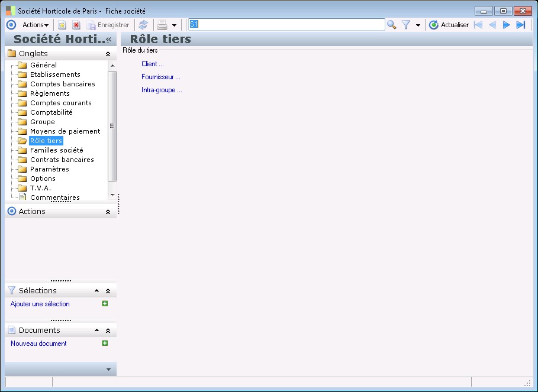The height and width of the screenshot is (392, 538).
Task: Go to last record arrow
Action: [521, 25]
